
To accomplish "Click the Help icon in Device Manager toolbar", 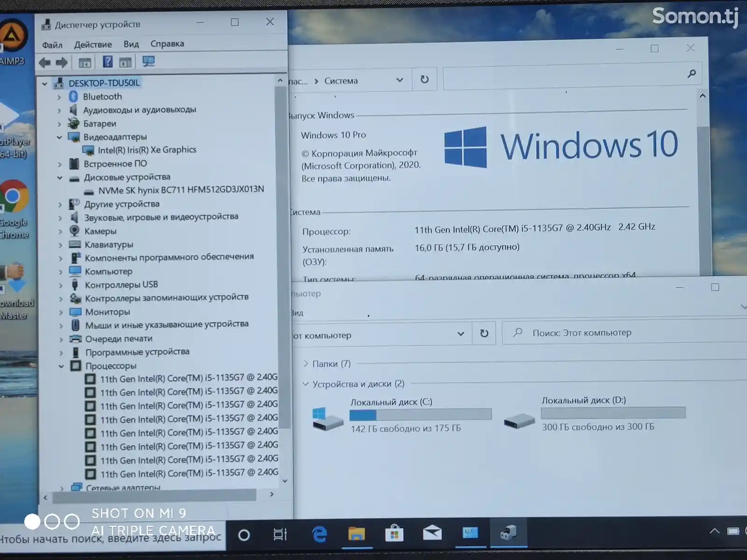I will 108,62.
